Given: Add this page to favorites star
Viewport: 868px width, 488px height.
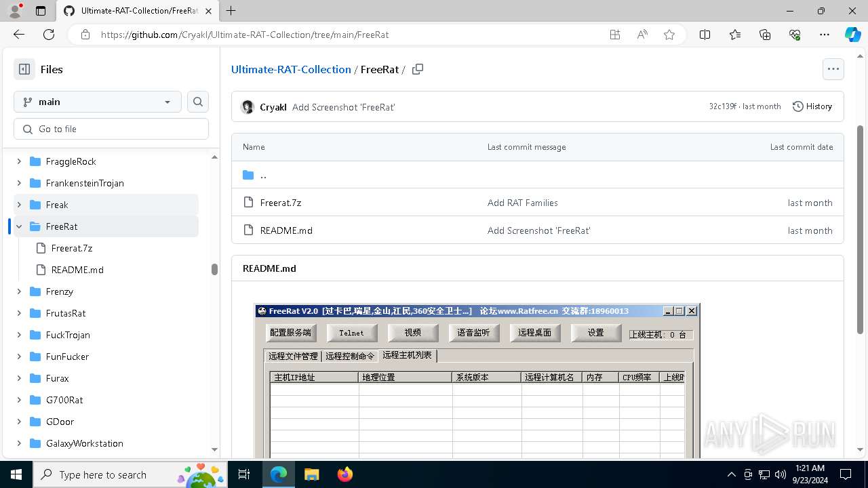Looking at the screenshot, I should [669, 35].
